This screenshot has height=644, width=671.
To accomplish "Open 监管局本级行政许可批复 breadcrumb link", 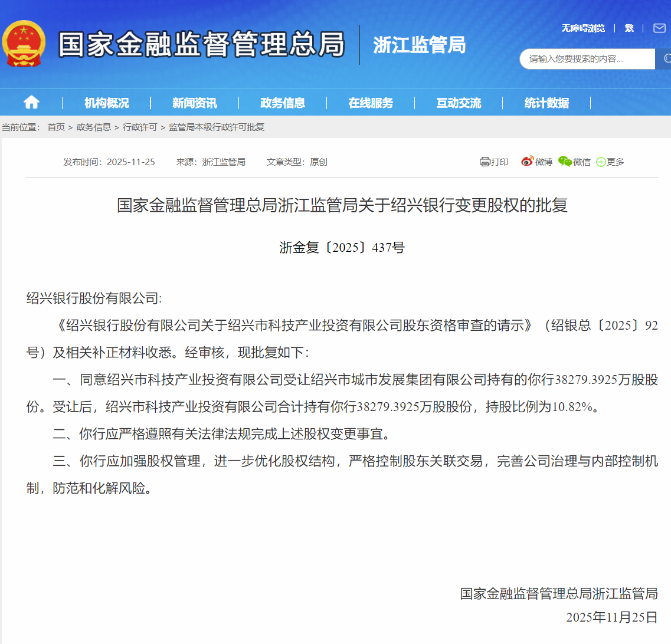I will point(217,127).
